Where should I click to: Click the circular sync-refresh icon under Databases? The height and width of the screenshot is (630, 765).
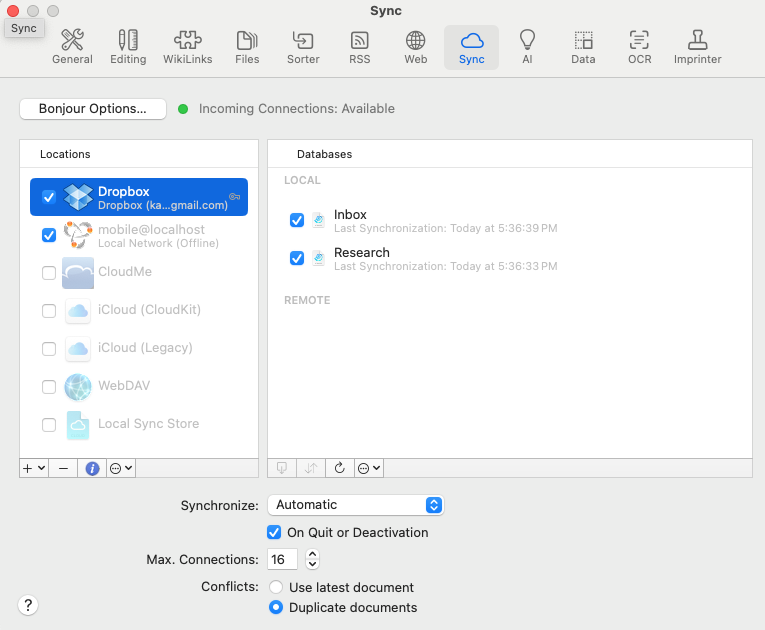tap(340, 468)
